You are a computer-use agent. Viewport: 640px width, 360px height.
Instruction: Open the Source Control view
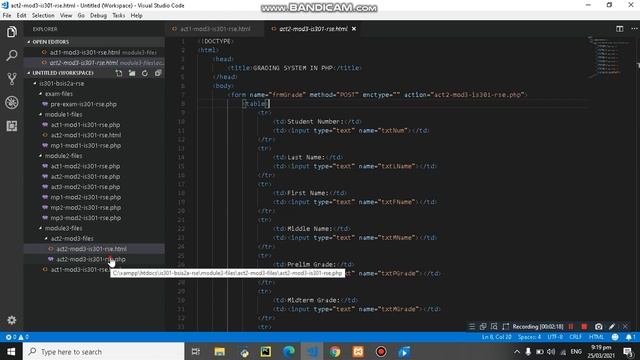[12, 79]
